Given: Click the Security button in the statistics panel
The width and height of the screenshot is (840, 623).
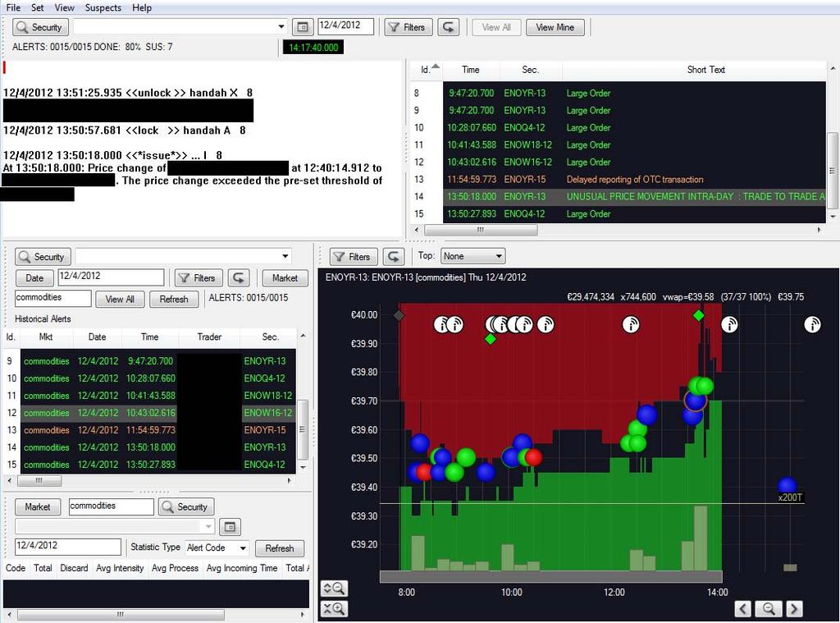Looking at the screenshot, I should pos(186,506).
